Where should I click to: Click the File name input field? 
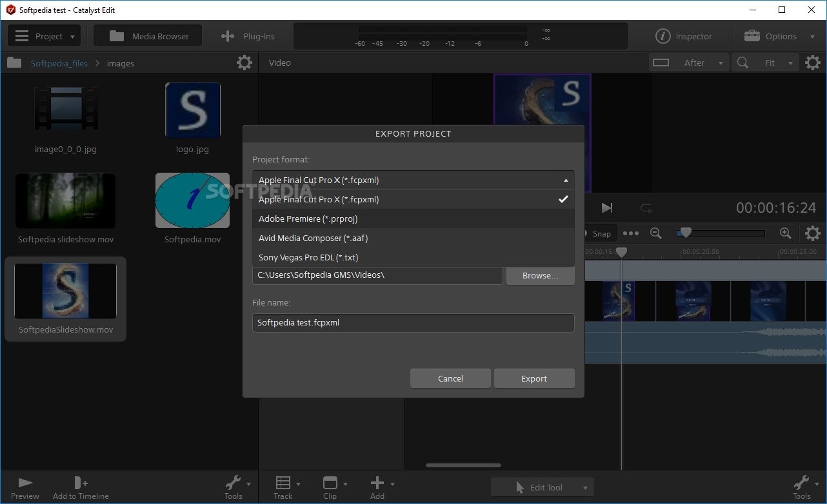click(x=413, y=323)
